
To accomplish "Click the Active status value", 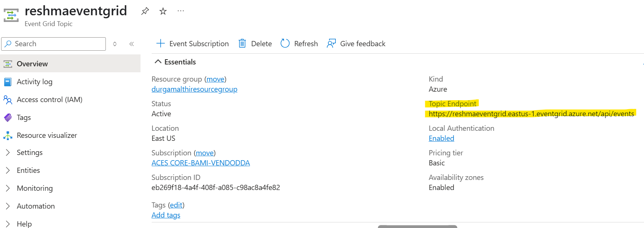I will coord(161,114).
